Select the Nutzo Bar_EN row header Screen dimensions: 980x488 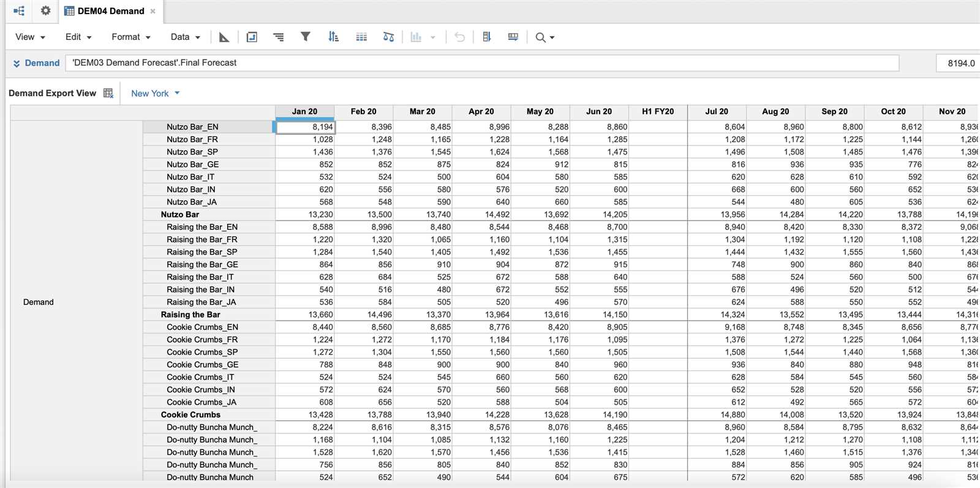pyautogui.click(x=209, y=127)
